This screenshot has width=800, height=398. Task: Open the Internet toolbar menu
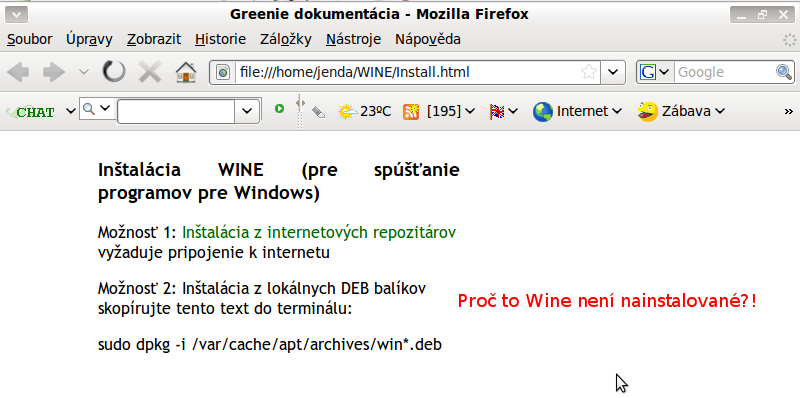(x=577, y=111)
